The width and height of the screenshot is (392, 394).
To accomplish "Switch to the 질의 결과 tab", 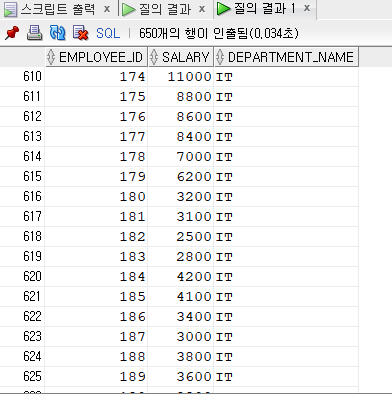I will [165, 9].
